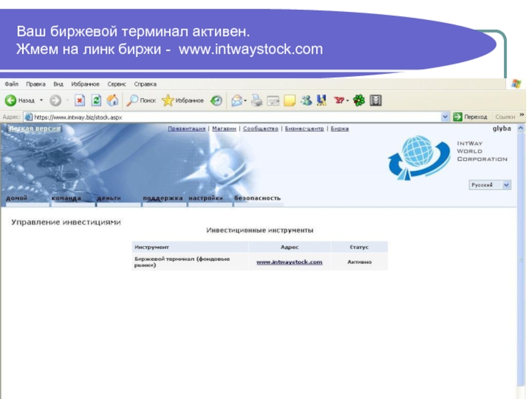Click the Print icon
Viewport: 532px width, 399px height.
coord(257,100)
